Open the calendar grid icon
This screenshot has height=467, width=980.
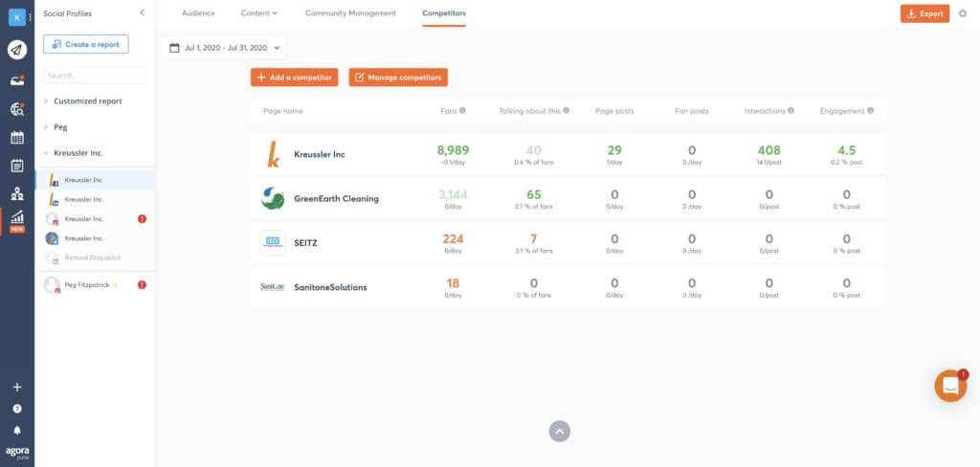(17, 138)
